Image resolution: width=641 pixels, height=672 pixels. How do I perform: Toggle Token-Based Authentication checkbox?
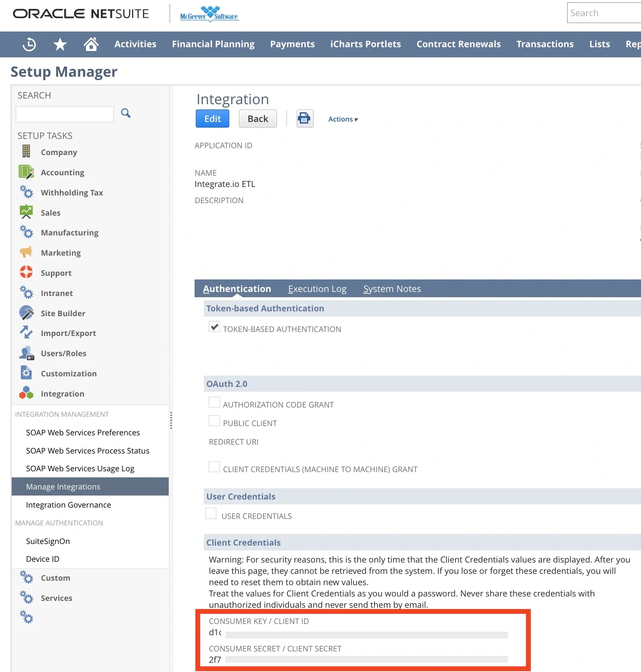(214, 327)
